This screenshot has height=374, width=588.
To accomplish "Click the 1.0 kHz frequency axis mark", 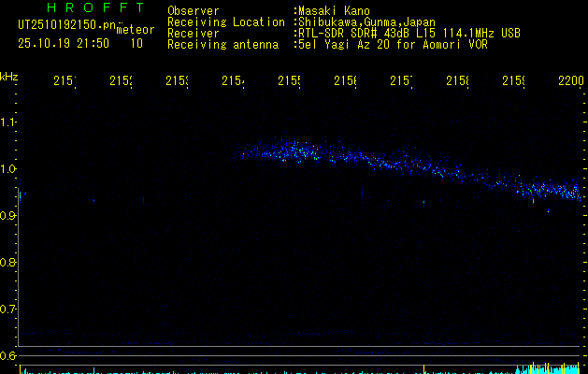I will (x=9, y=169).
